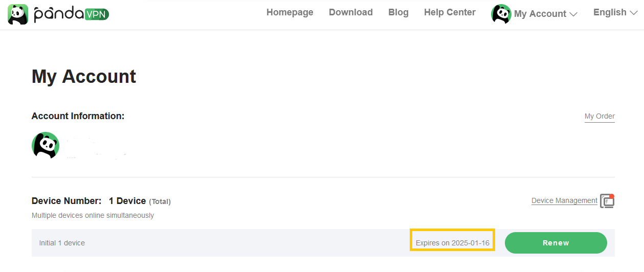Expand the English language chevron

(x=634, y=13)
